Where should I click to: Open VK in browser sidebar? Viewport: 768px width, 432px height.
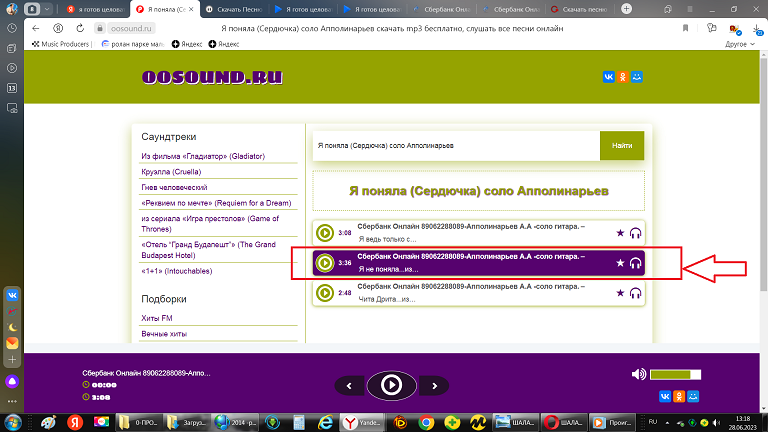[12, 295]
